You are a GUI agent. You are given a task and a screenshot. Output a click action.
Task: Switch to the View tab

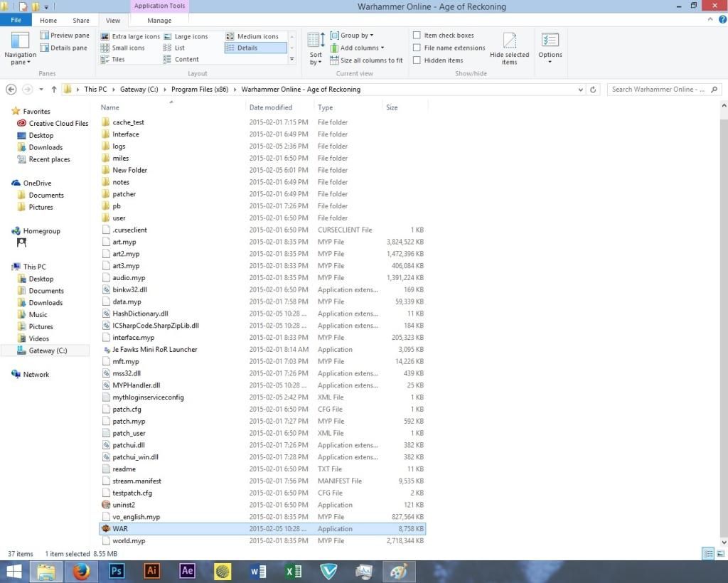[113, 21]
